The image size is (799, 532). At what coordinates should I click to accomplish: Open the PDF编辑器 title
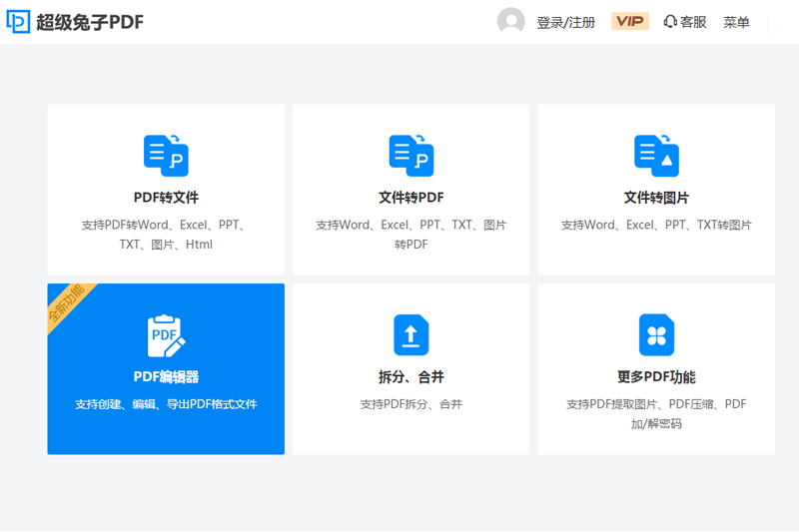166,376
